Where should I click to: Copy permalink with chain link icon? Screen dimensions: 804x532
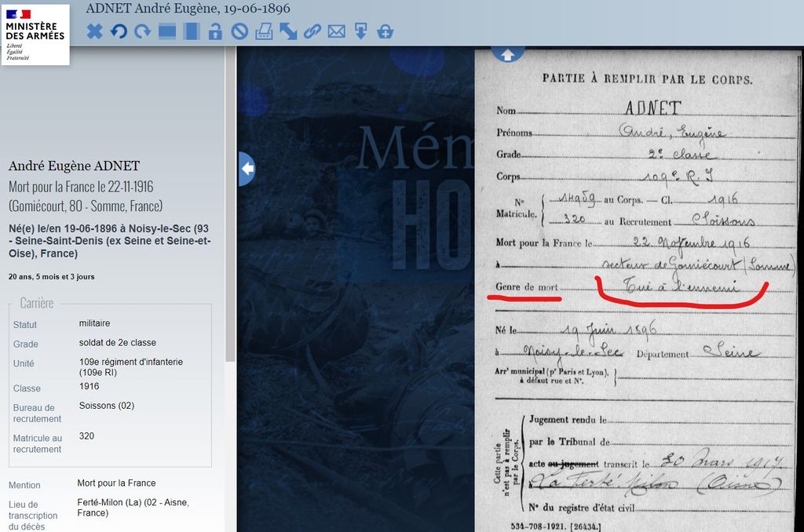(312, 31)
